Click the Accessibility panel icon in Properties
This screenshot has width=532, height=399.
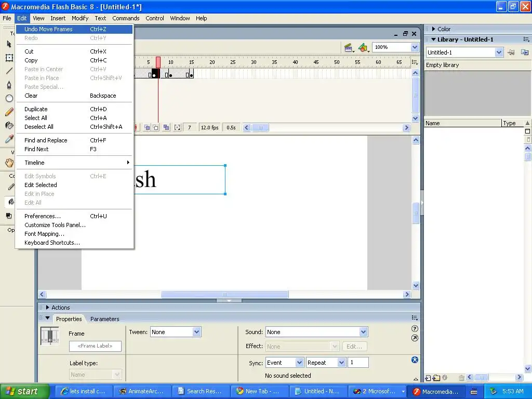point(415,360)
